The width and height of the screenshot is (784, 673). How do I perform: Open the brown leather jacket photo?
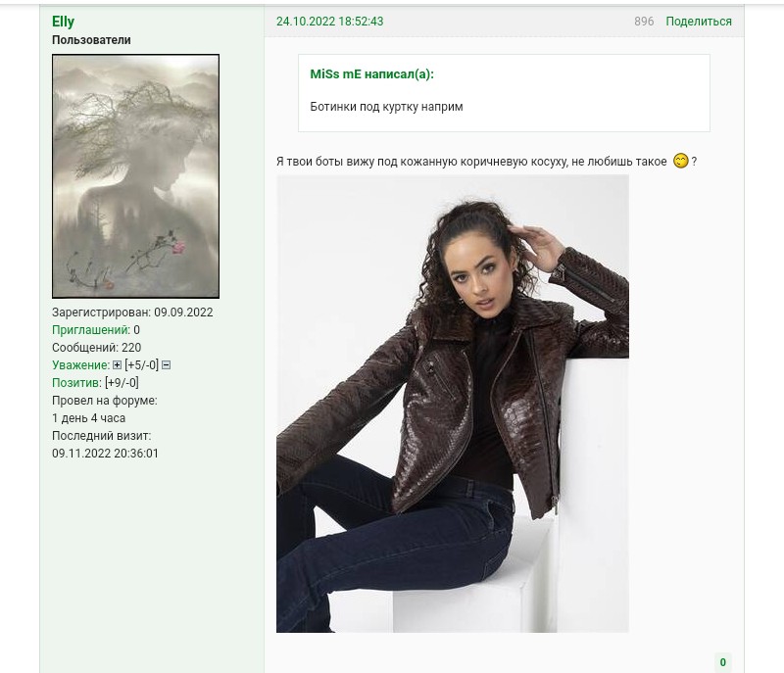[x=453, y=404]
